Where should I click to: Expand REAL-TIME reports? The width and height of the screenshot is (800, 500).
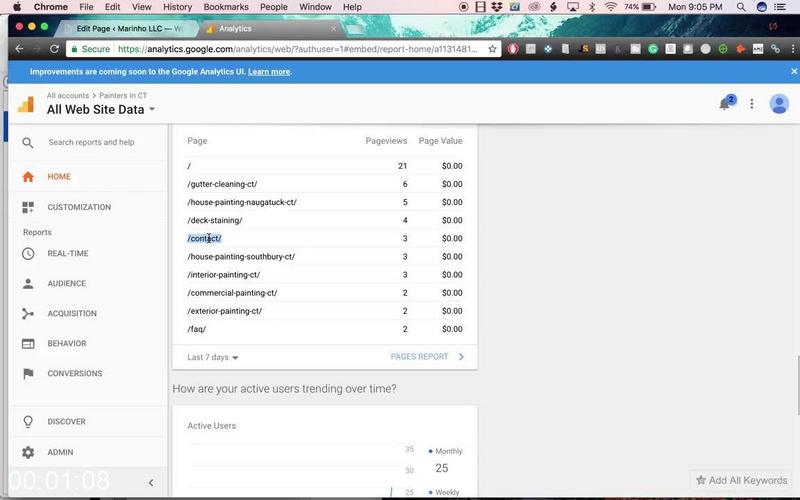88,254
